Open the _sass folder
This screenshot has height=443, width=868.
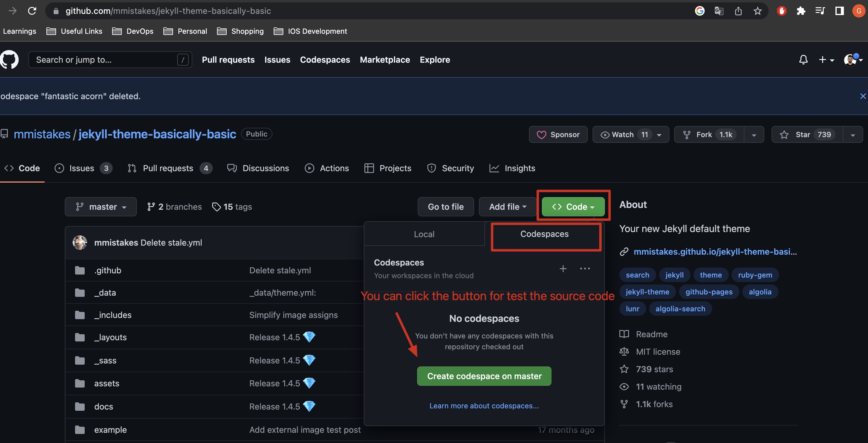click(x=105, y=360)
